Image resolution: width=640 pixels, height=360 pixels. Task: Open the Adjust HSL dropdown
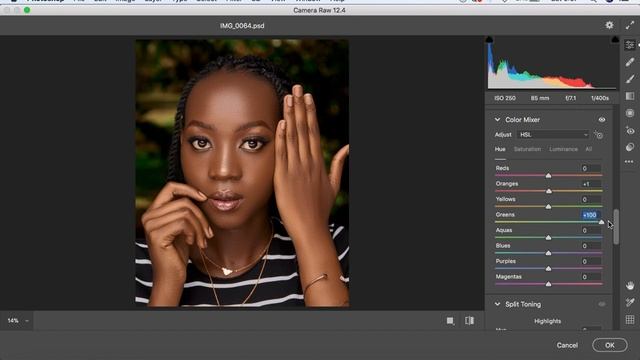[x=553, y=135]
